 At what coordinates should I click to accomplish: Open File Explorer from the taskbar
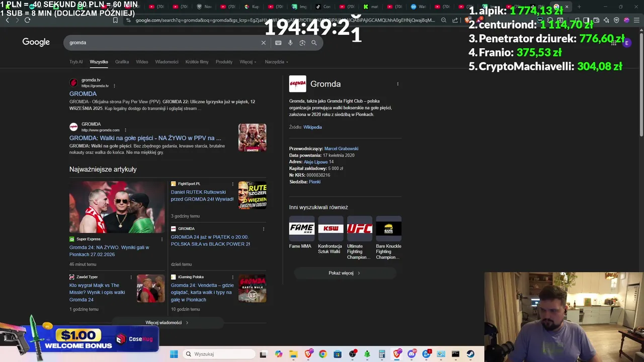point(293,354)
